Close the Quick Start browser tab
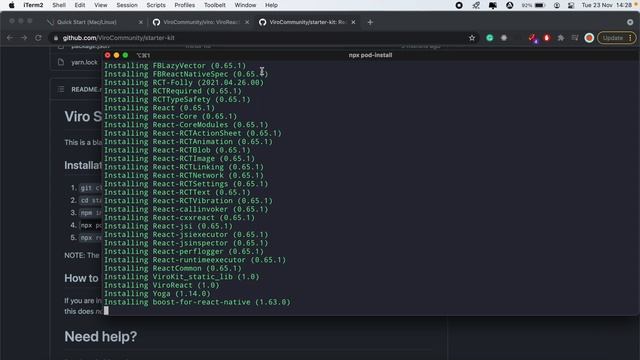This screenshot has width=640, height=360. [141, 22]
